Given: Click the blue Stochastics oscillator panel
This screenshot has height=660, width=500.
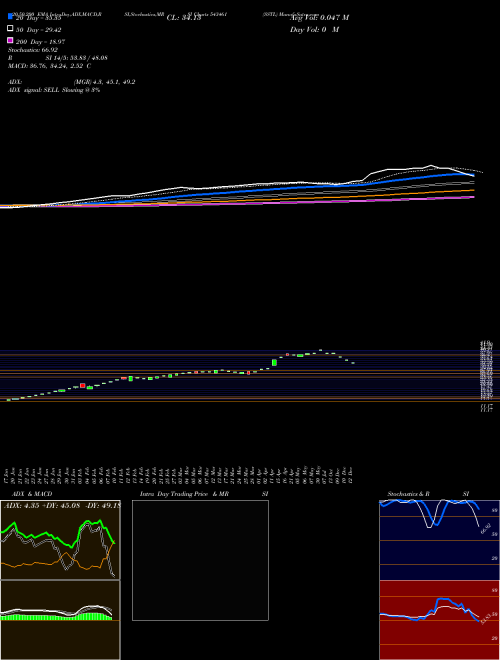Looking at the screenshot, I should pos(439,540).
